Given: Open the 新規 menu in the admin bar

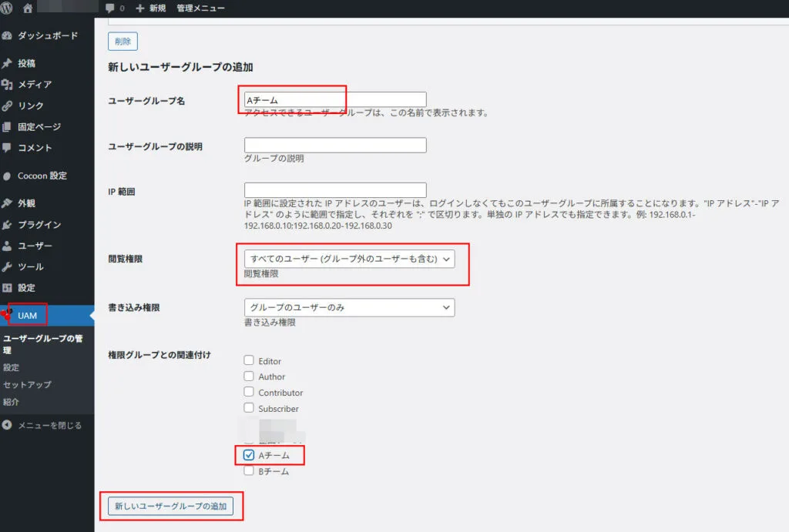Looking at the screenshot, I should [150, 8].
